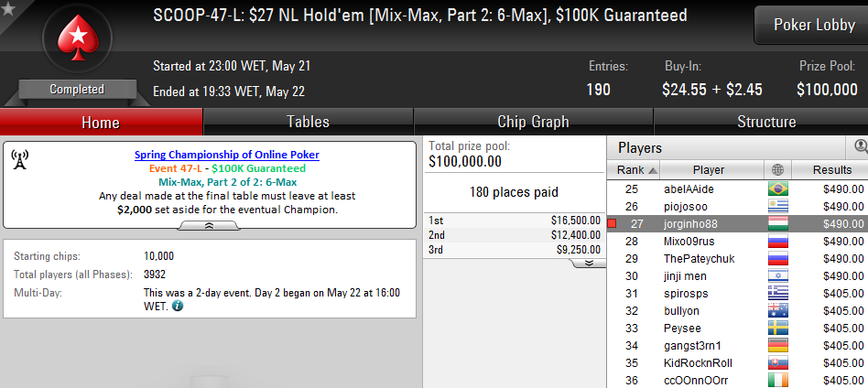Click the 3rd place $9,250.00 row
The height and width of the screenshot is (388, 868).
(x=515, y=250)
